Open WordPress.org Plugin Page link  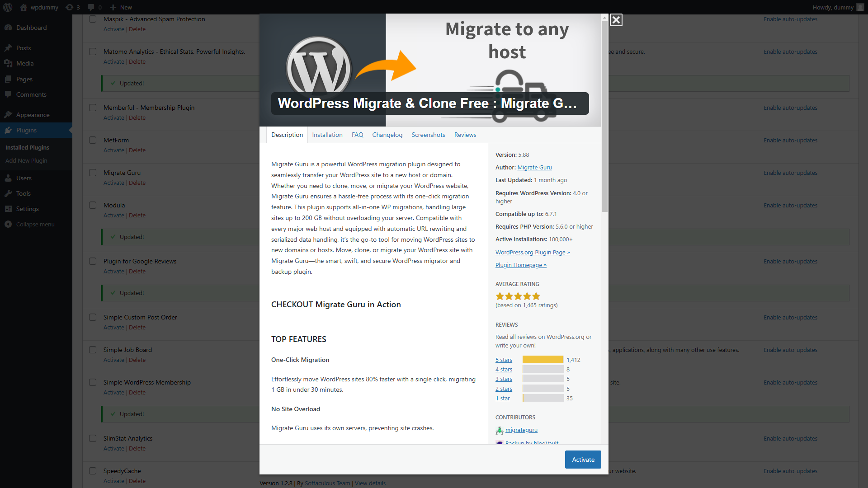pyautogui.click(x=533, y=252)
